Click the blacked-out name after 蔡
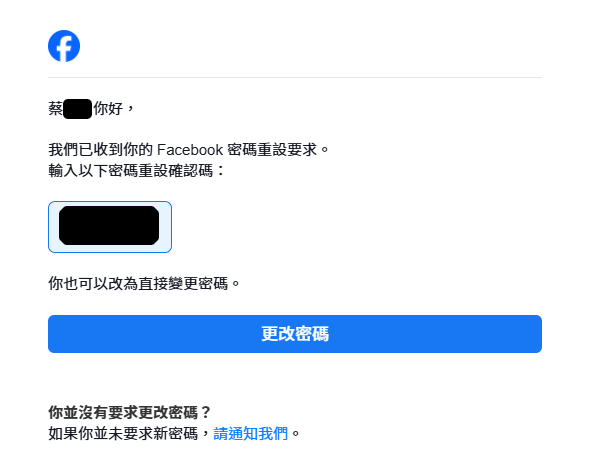Viewport: 592px width, 474px height. [x=78, y=109]
